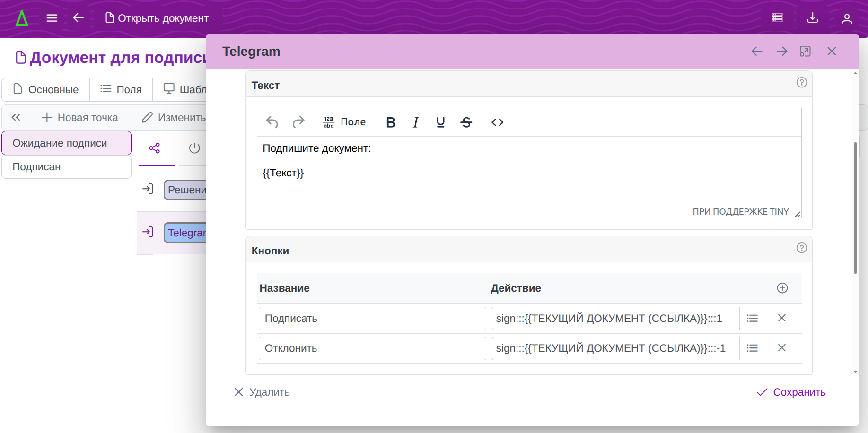Select the Подписан point in list
This screenshot has height=433, width=868.
coord(66,167)
